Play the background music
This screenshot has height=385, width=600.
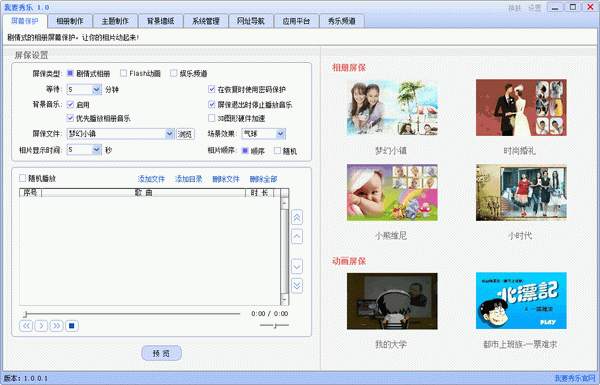(41, 326)
